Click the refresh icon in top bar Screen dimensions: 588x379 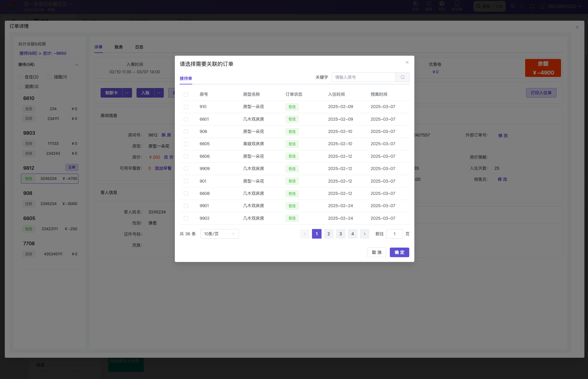click(x=532, y=6)
